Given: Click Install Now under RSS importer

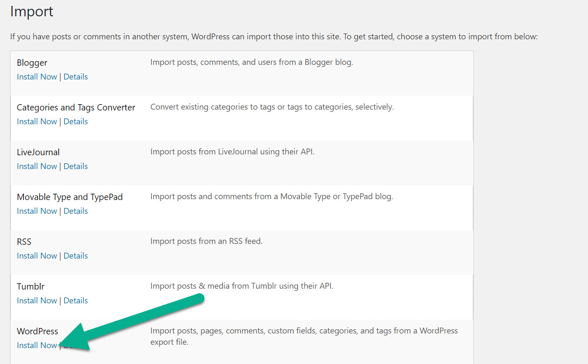Looking at the screenshot, I should click(37, 256).
